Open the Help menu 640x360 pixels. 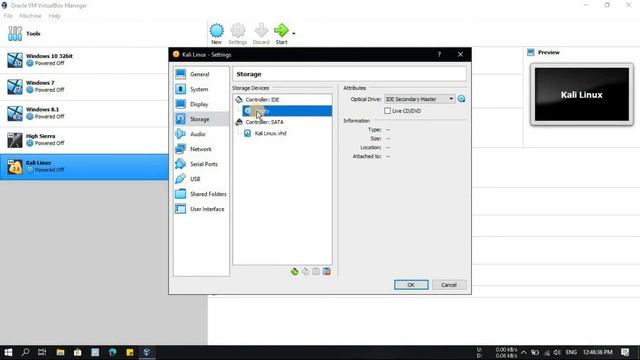[x=54, y=16]
